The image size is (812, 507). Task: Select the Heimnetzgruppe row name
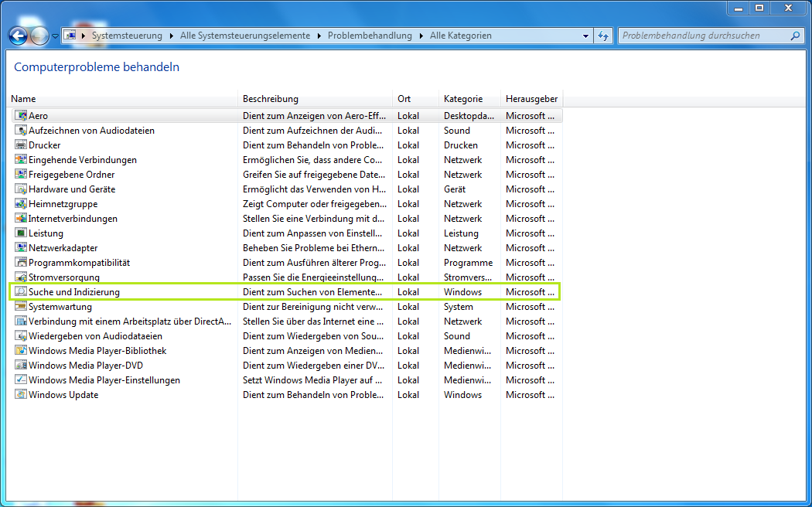click(x=63, y=204)
